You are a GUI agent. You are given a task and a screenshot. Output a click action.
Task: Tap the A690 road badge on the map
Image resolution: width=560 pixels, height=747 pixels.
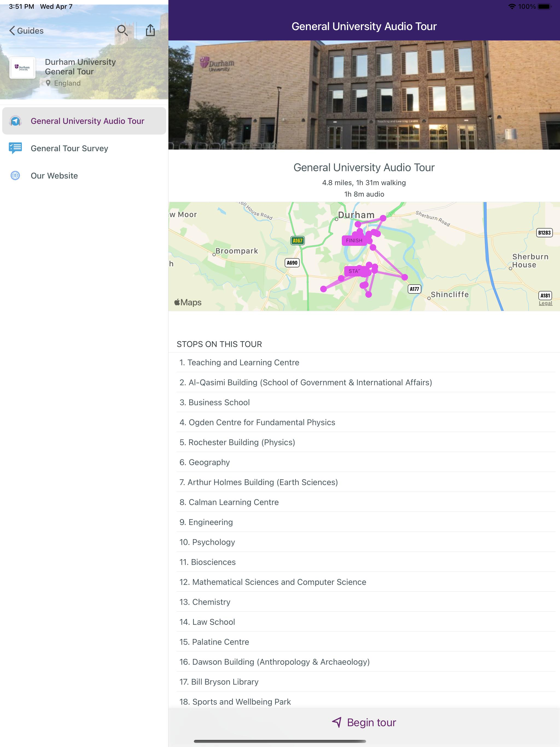click(292, 263)
